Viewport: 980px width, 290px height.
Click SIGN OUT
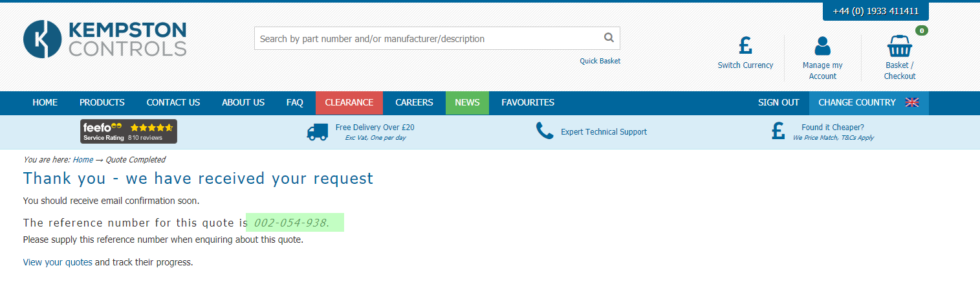(779, 102)
